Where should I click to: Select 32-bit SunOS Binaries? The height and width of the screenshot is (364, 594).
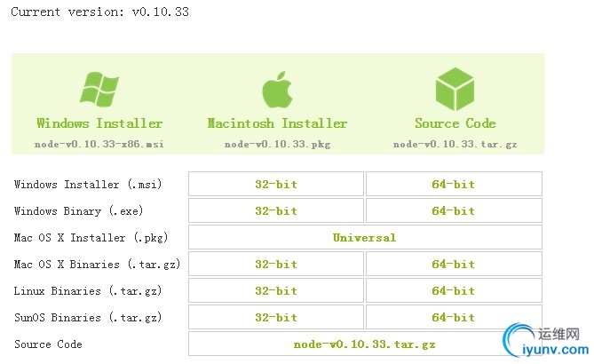click(x=276, y=317)
